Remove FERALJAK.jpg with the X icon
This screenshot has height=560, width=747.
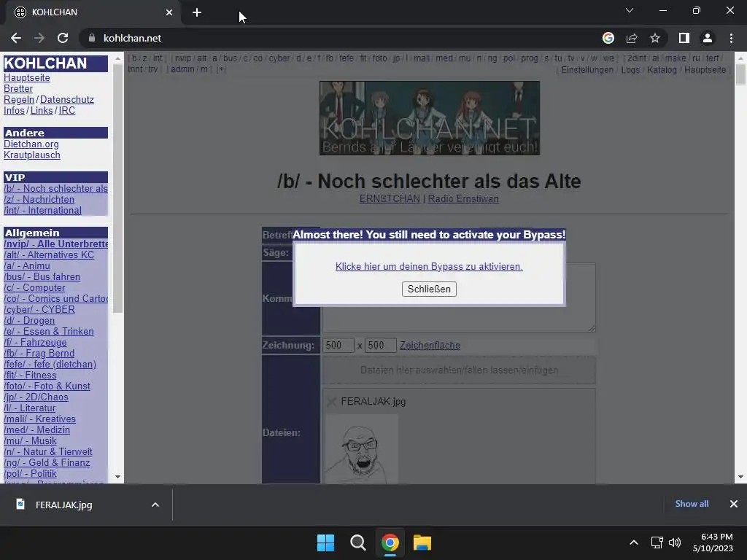click(332, 402)
